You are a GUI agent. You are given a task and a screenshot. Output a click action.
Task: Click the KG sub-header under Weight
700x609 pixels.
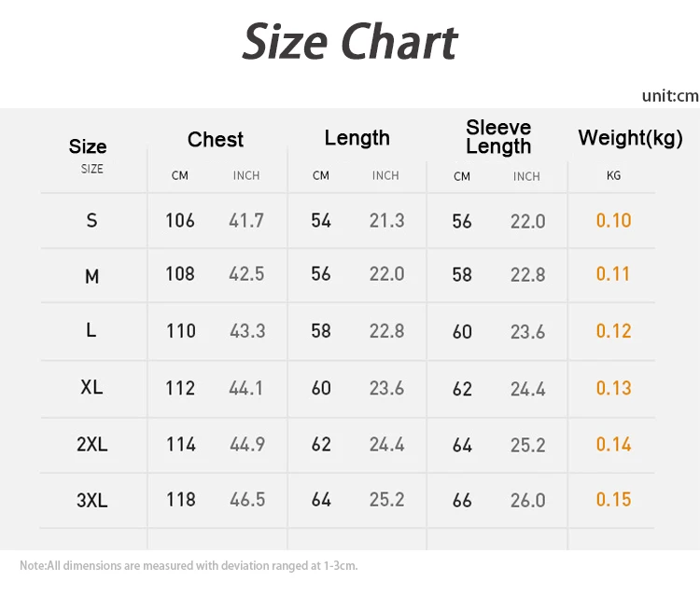click(613, 175)
